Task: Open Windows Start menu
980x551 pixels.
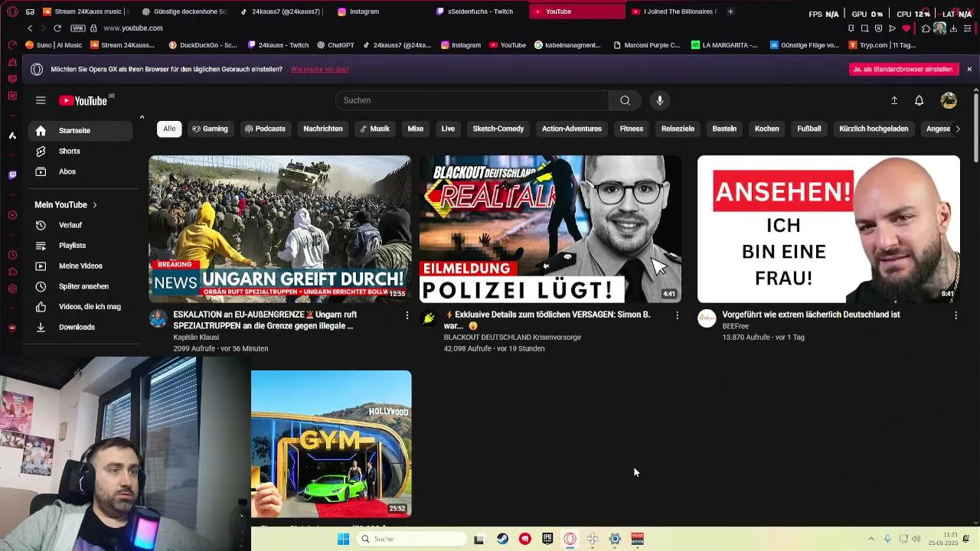Action: tap(343, 539)
